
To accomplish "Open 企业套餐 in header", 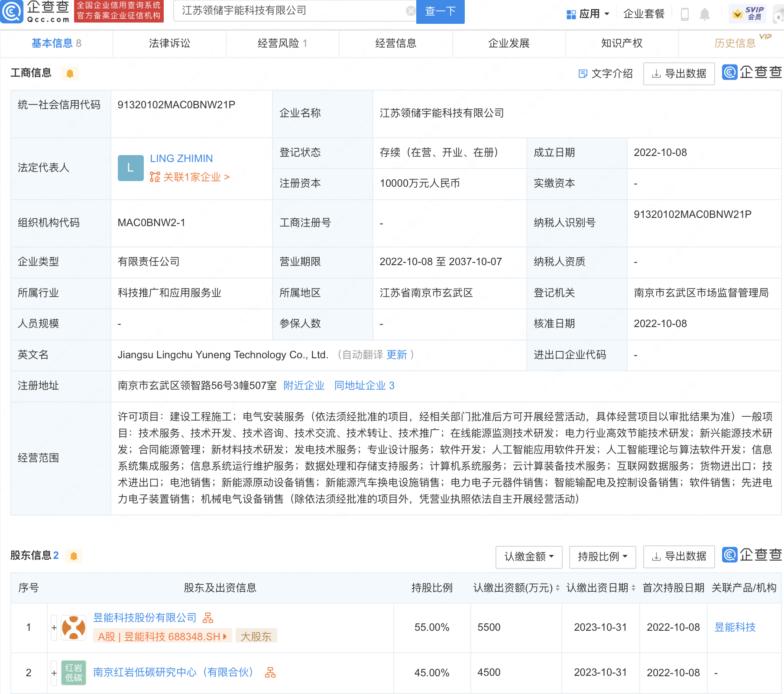I will [x=644, y=14].
